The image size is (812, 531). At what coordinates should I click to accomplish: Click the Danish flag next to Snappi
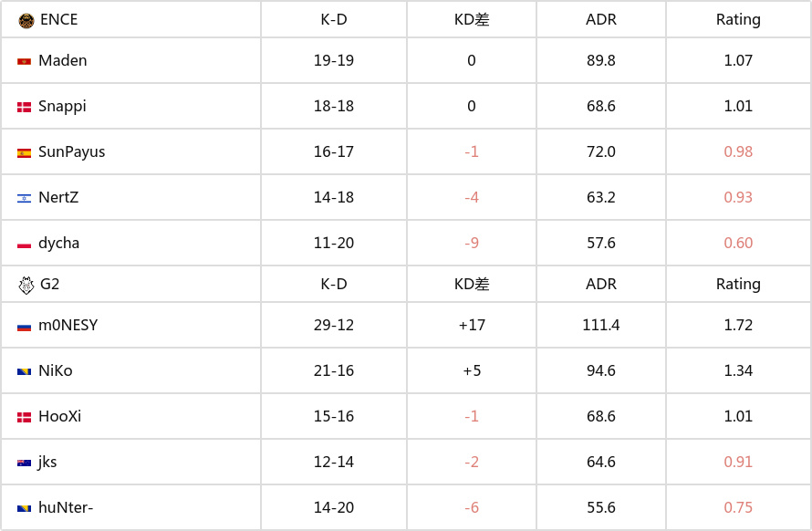25,107
